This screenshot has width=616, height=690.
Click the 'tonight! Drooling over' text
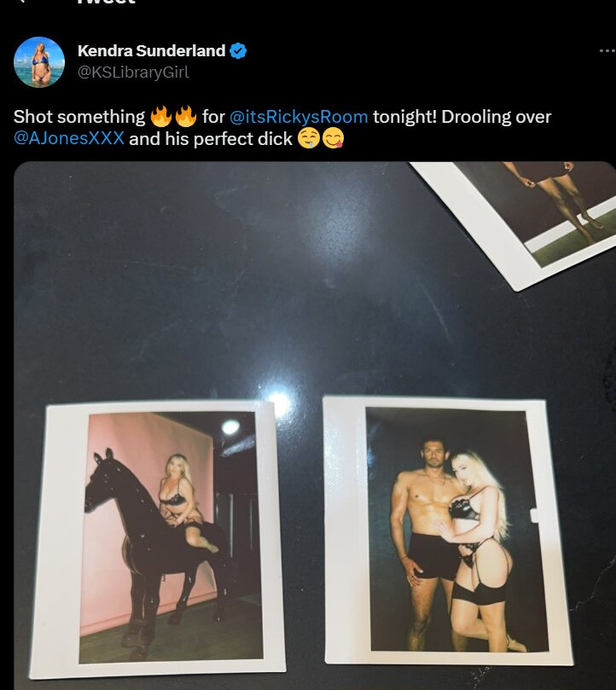point(462,117)
